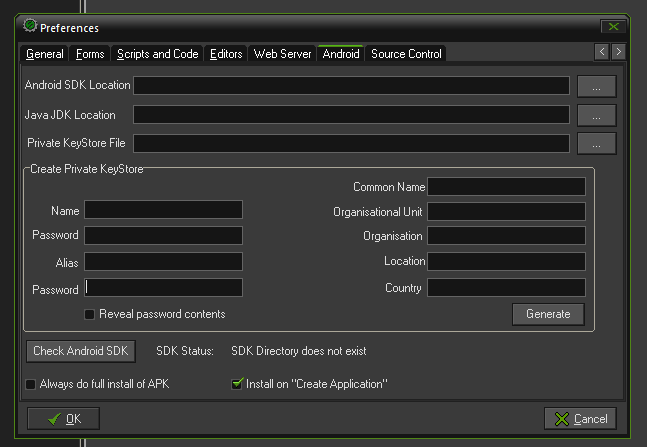The width and height of the screenshot is (647, 447).
Task: Close the Preferences dialog window
Action: (611, 27)
